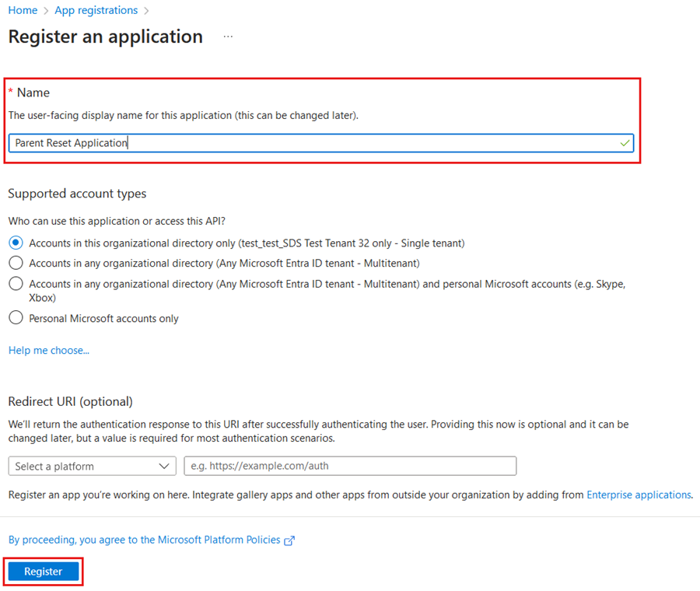
Task: Open the ellipsis more options menu
Action: click(228, 37)
